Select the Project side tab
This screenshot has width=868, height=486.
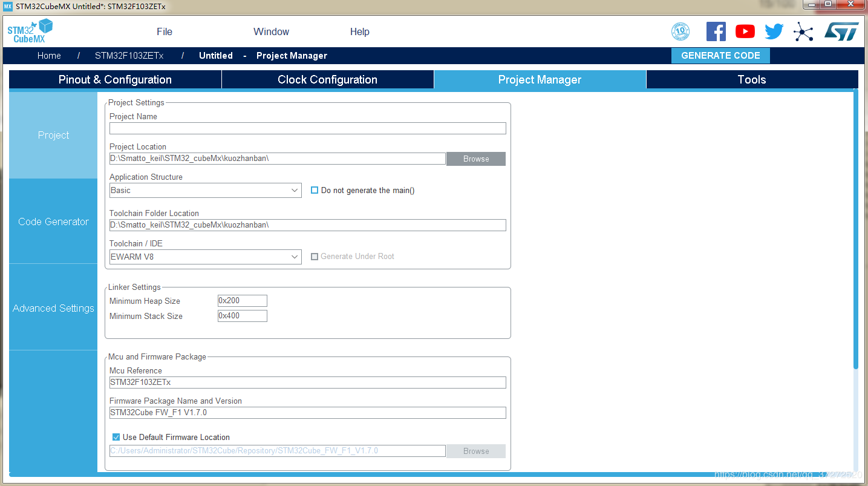coord(53,135)
